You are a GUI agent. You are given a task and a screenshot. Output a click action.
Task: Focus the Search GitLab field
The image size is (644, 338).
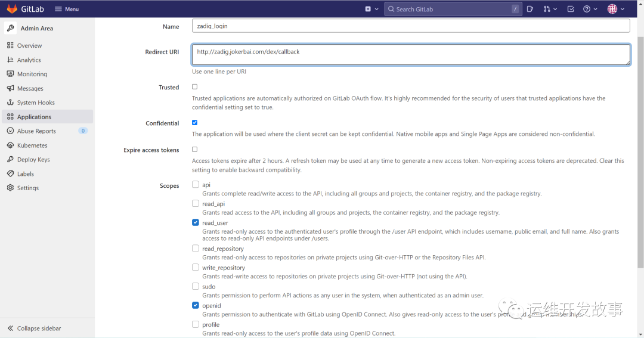(453, 9)
